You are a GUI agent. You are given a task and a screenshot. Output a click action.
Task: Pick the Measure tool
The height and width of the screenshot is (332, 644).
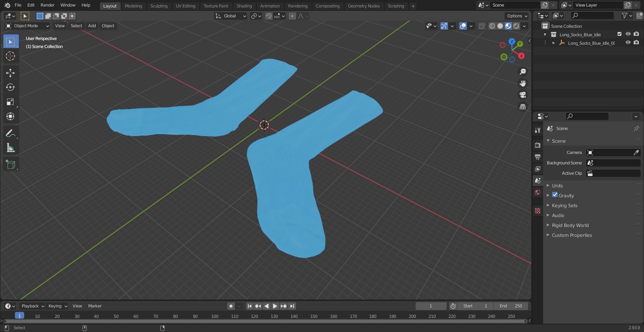pos(10,148)
